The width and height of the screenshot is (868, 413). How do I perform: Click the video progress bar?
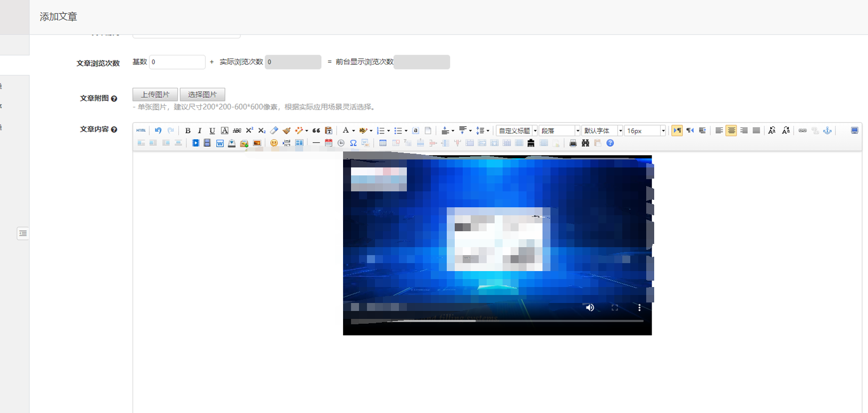point(497,321)
